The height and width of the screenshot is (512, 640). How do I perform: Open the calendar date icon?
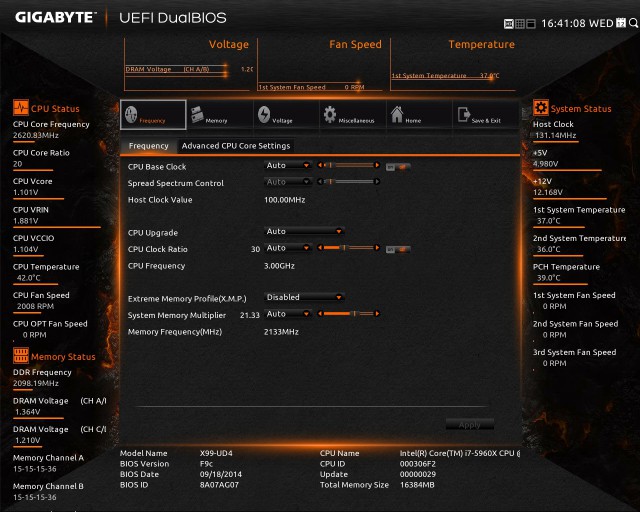point(621,23)
